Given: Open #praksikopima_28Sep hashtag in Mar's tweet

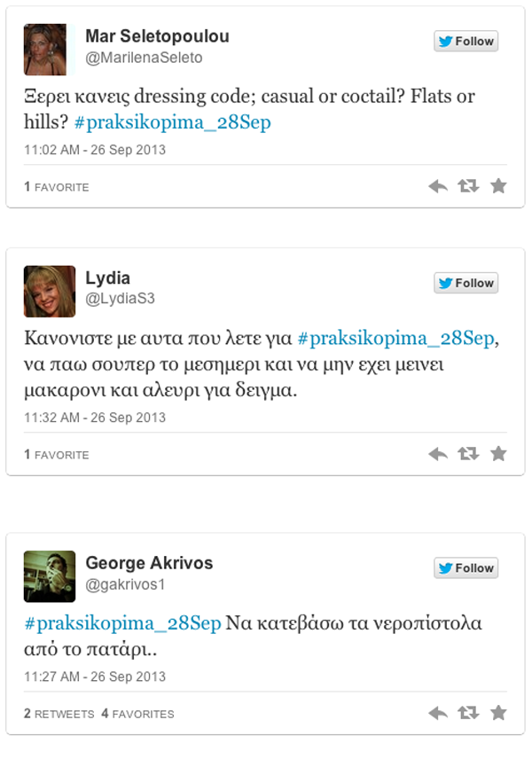Looking at the screenshot, I should [x=172, y=122].
